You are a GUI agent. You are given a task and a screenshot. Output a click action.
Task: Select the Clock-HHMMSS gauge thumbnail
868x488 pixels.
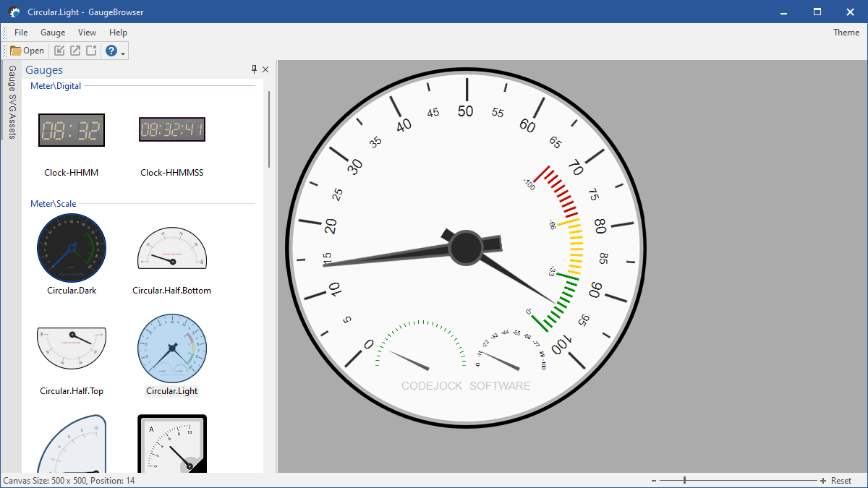pos(172,130)
